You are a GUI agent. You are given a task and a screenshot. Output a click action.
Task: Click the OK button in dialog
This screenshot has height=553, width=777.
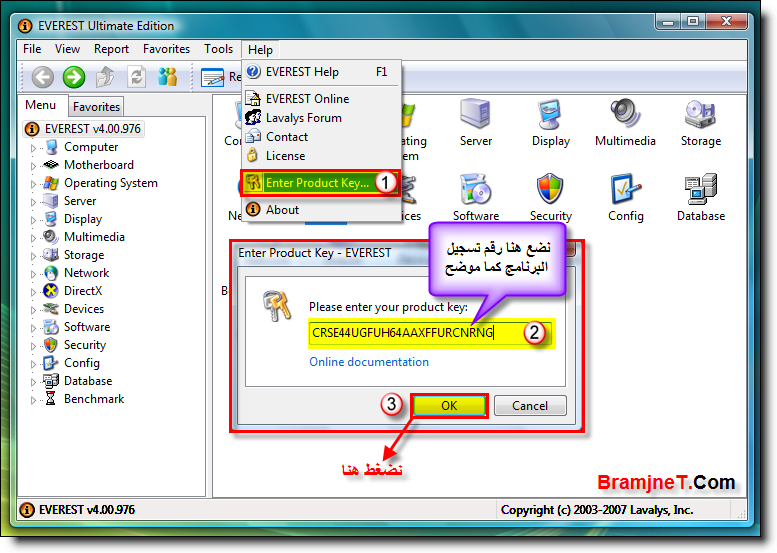(449, 406)
